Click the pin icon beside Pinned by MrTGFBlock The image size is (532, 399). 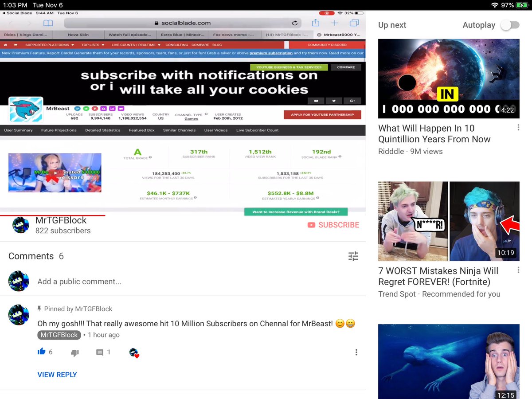point(39,309)
